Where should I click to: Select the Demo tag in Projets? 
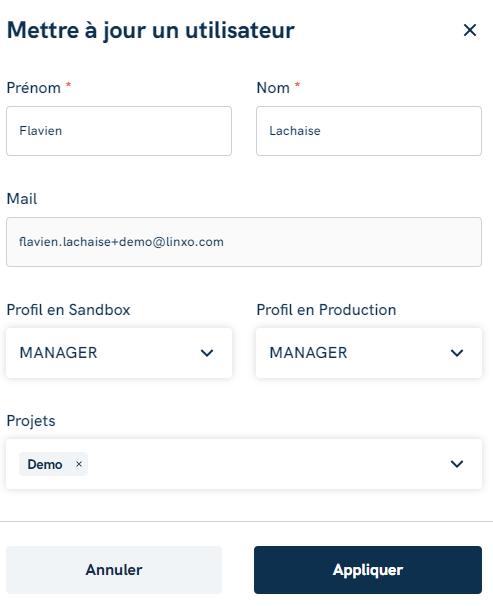(45, 464)
